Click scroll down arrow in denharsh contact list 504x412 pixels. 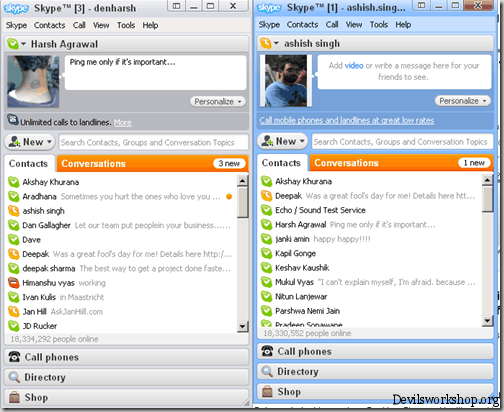click(x=242, y=326)
